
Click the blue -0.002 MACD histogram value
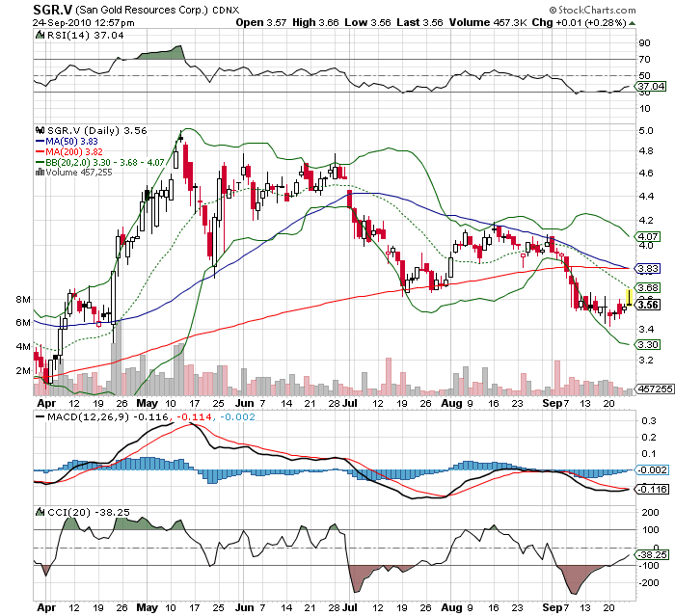(238, 416)
